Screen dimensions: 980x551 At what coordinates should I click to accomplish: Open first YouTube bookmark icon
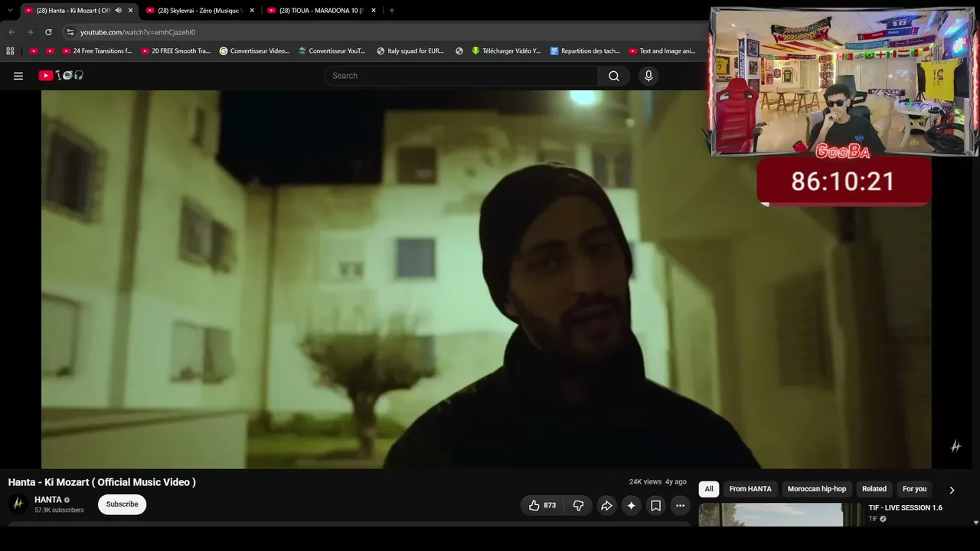[34, 51]
